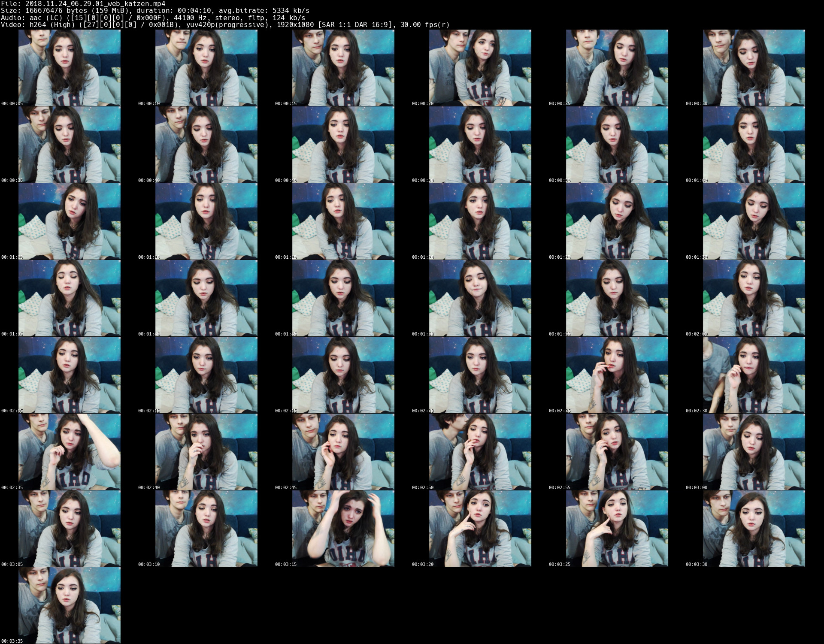Click the thumbnail at 00:00:30
824x644 pixels.
754,68
